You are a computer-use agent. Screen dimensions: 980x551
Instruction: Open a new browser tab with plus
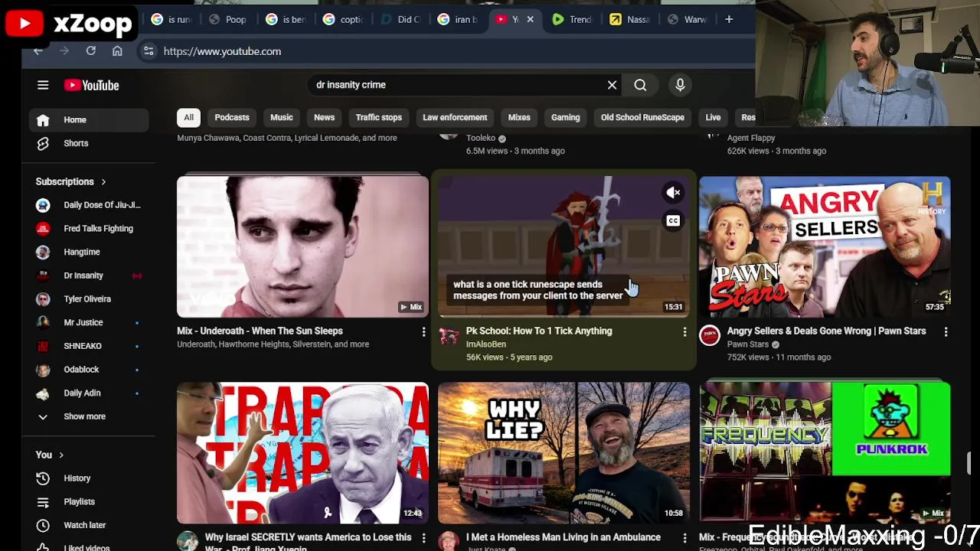pyautogui.click(x=729, y=19)
